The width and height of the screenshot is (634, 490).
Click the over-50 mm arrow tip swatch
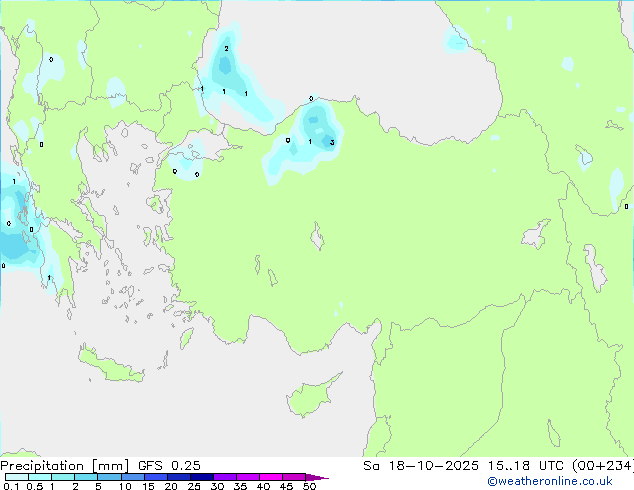coord(317,477)
